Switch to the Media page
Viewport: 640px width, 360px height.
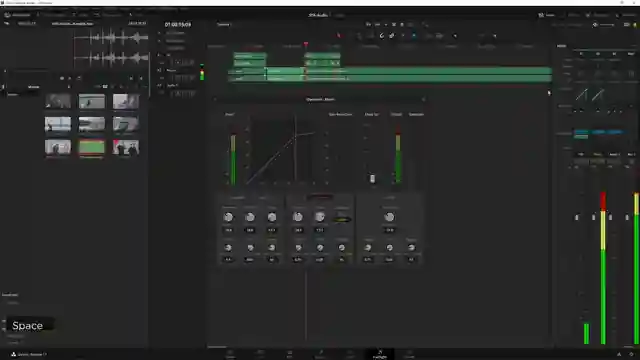pyautogui.click(x=230, y=354)
